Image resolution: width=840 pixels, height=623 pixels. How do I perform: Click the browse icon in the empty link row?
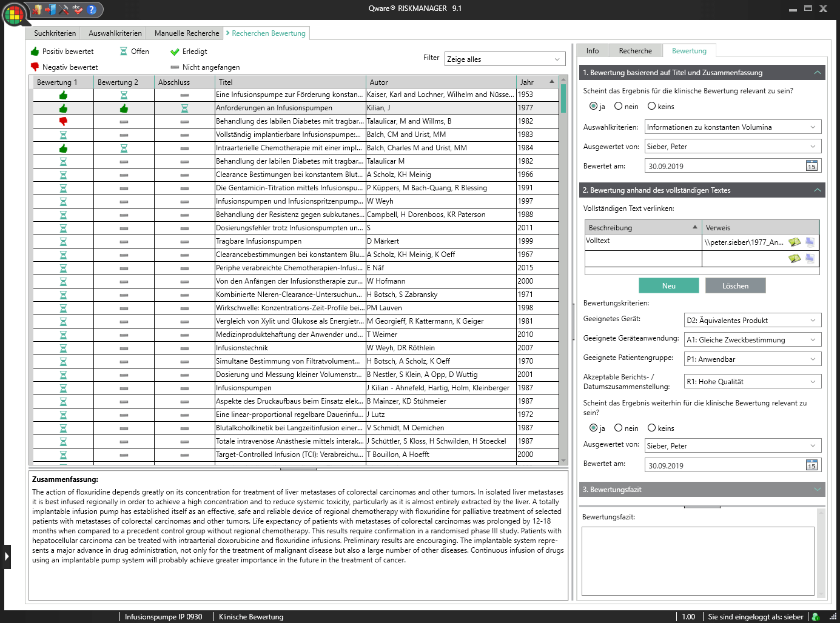point(795,258)
